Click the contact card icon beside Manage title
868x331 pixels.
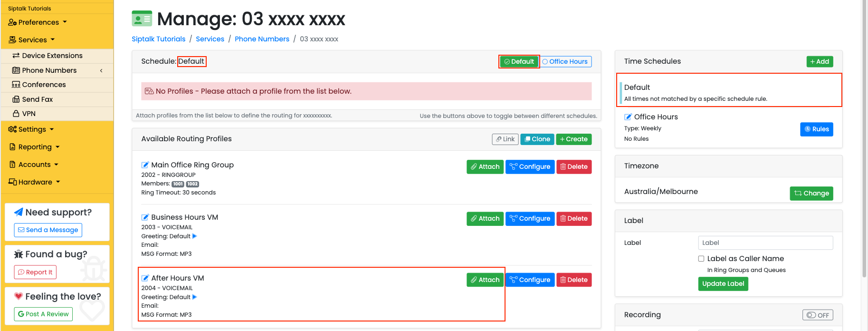(x=142, y=19)
